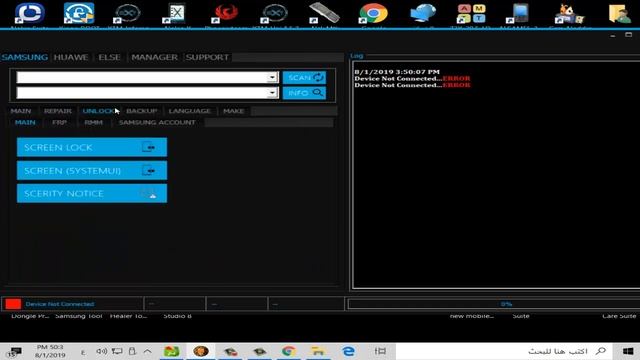
Task: Minimize the unlock tool window
Action: pos(613,36)
